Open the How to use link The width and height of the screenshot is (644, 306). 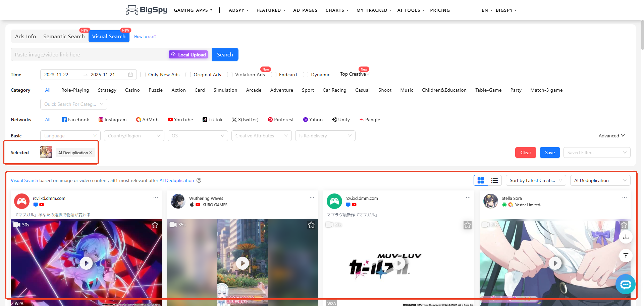coord(145,36)
